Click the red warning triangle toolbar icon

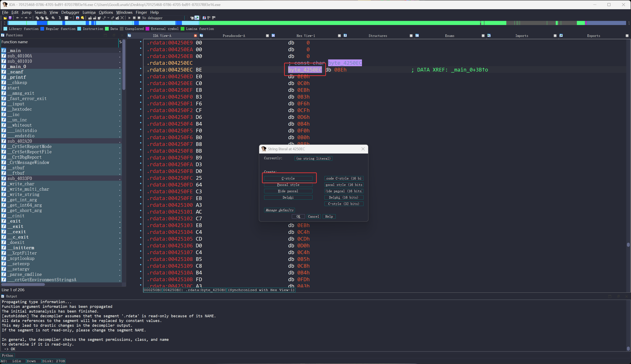point(78,18)
